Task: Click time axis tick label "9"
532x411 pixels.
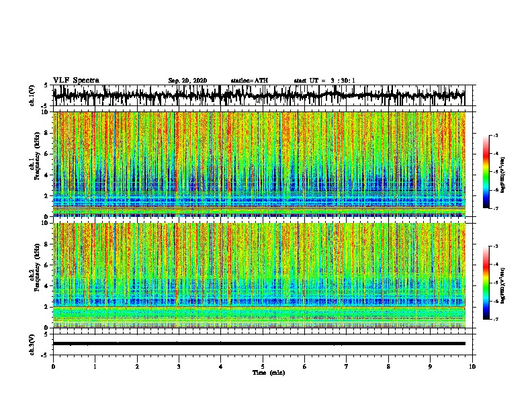Action: [430, 367]
